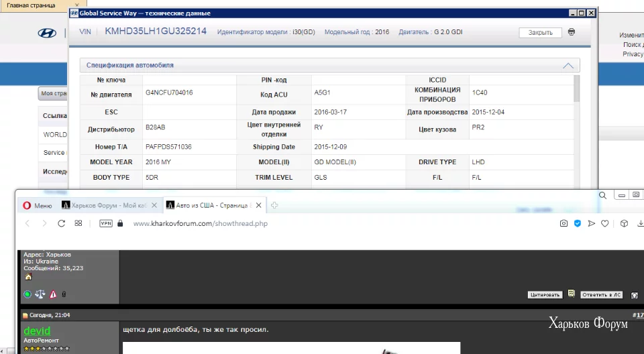Open Opera My Flow send icon
Screen dimensions: 644x354
pos(591,223)
